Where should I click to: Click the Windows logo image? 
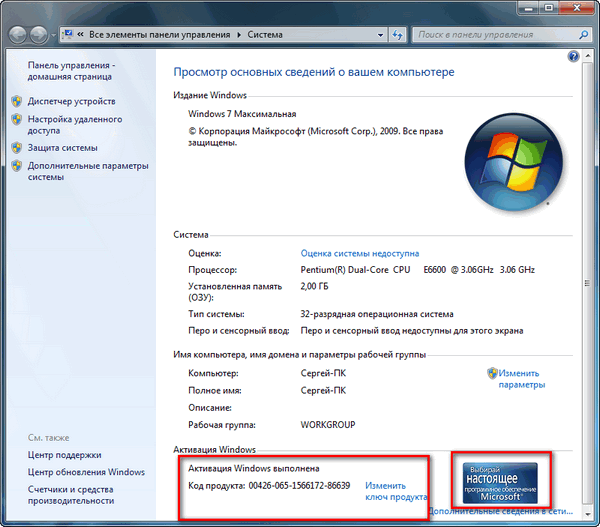pos(514,162)
